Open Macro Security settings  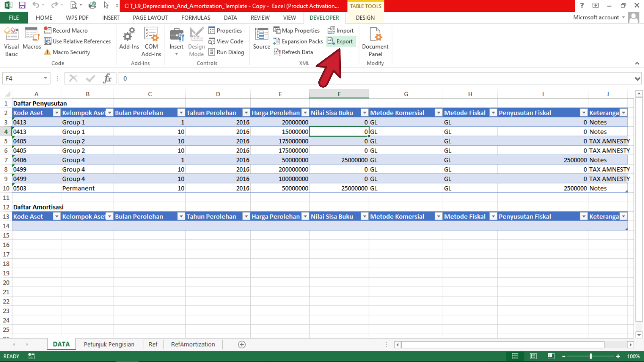coord(67,52)
